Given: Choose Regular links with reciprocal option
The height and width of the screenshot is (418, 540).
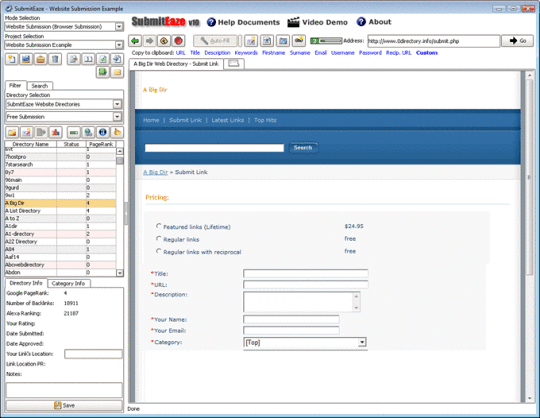Looking at the screenshot, I should coord(158,251).
